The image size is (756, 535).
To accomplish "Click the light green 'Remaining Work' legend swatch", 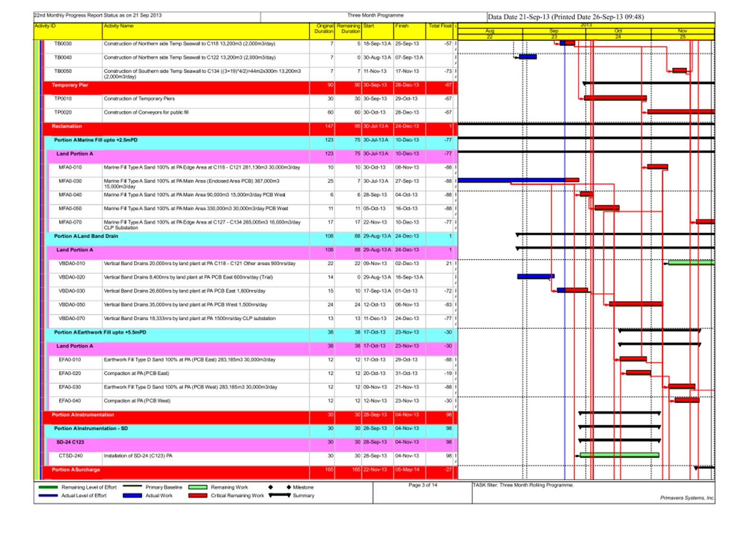I will point(198,487).
